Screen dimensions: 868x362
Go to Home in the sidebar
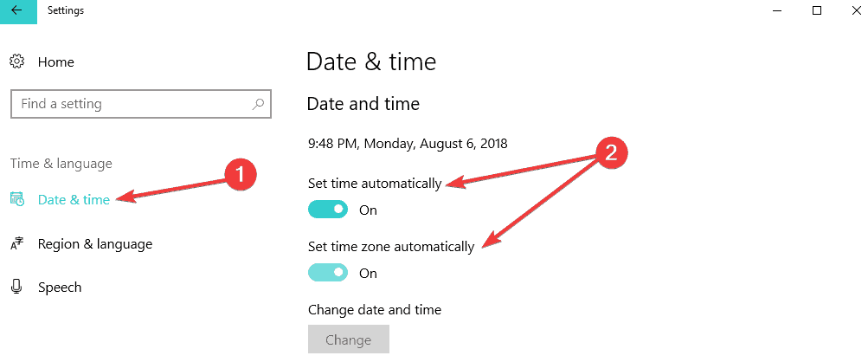click(x=55, y=62)
